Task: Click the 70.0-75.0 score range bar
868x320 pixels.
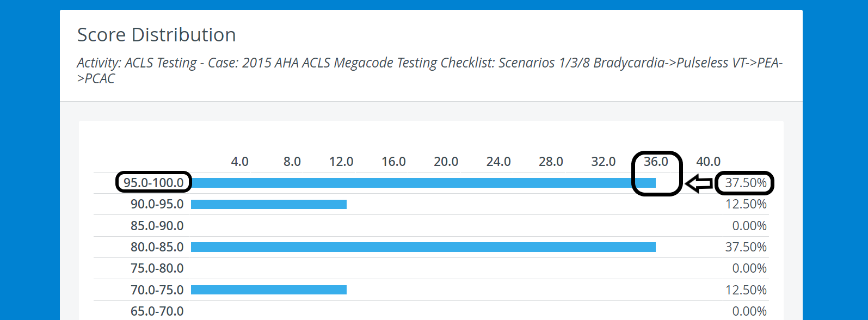Action: click(269, 290)
